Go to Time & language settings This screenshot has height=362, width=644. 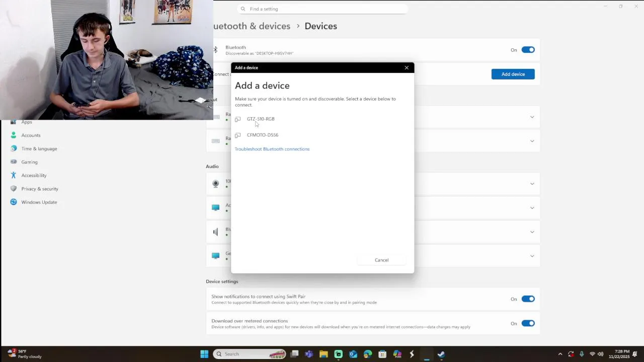tap(39, 149)
